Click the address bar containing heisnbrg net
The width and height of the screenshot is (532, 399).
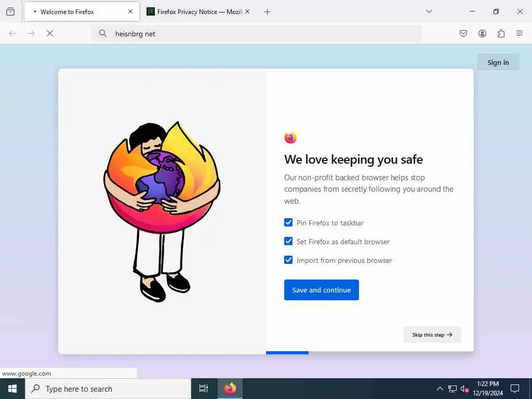256,34
